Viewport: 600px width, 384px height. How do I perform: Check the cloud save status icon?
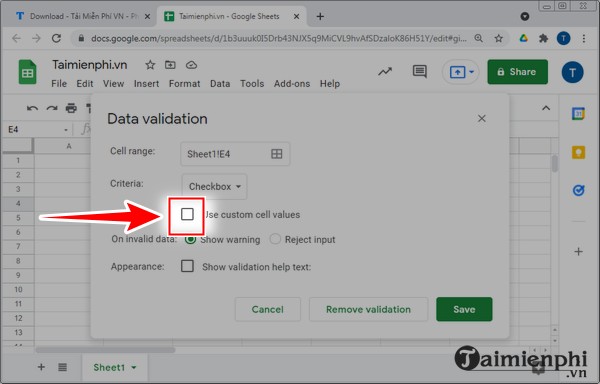click(x=191, y=65)
